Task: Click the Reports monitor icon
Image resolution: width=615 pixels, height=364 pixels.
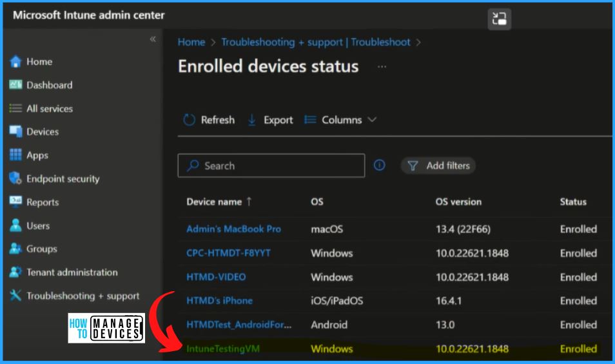Action: tap(15, 202)
